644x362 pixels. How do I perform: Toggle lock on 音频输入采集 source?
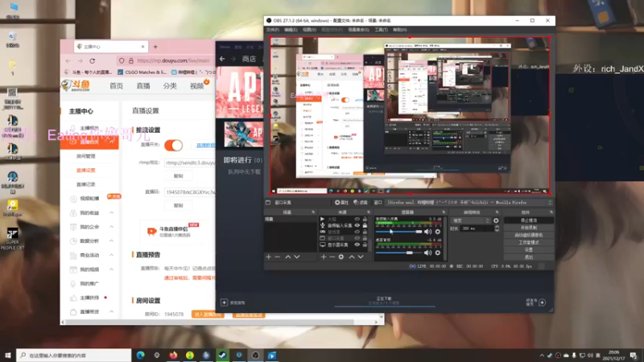pos(365,225)
